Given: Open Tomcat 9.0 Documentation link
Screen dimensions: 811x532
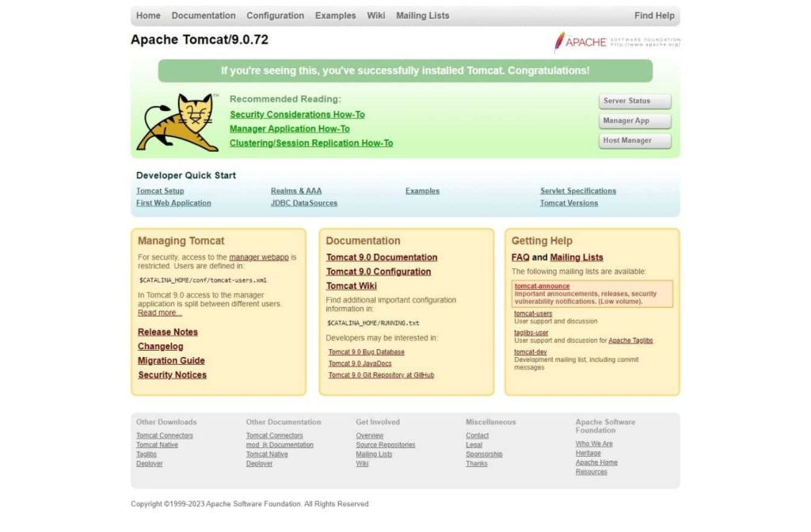Looking at the screenshot, I should (382, 257).
